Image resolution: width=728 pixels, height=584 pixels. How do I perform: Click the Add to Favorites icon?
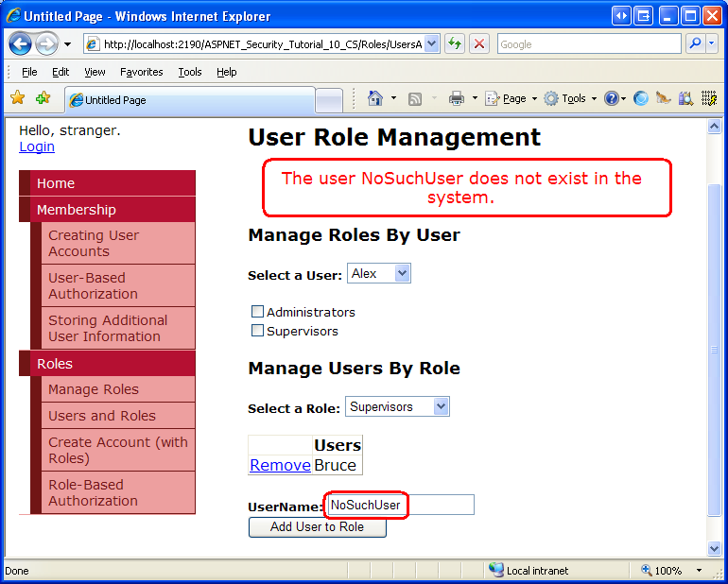[x=43, y=98]
